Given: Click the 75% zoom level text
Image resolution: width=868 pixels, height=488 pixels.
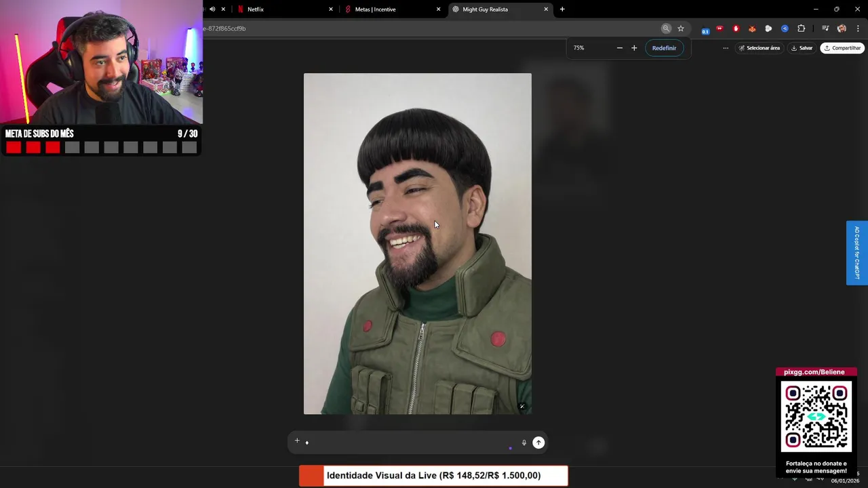Looking at the screenshot, I should [x=578, y=48].
